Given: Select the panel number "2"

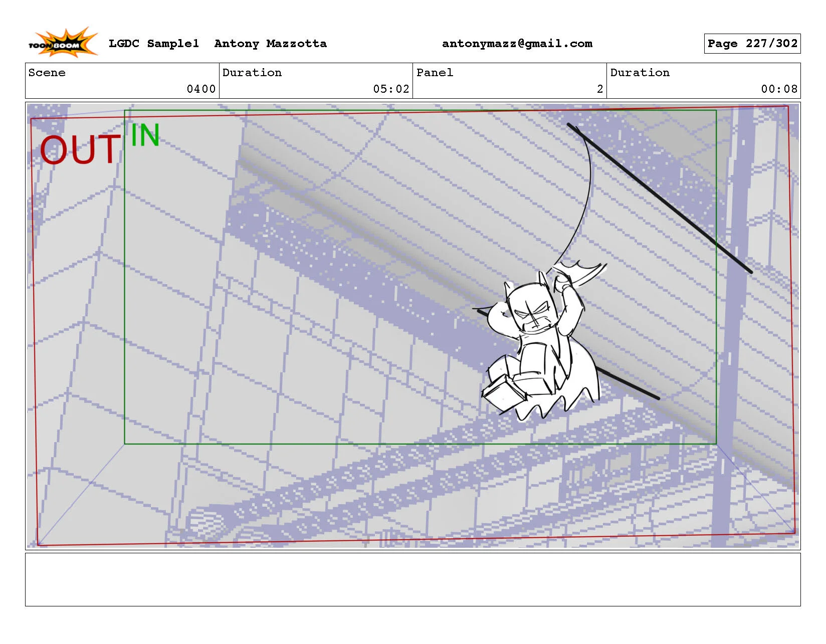Looking at the screenshot, I should 600,89.
